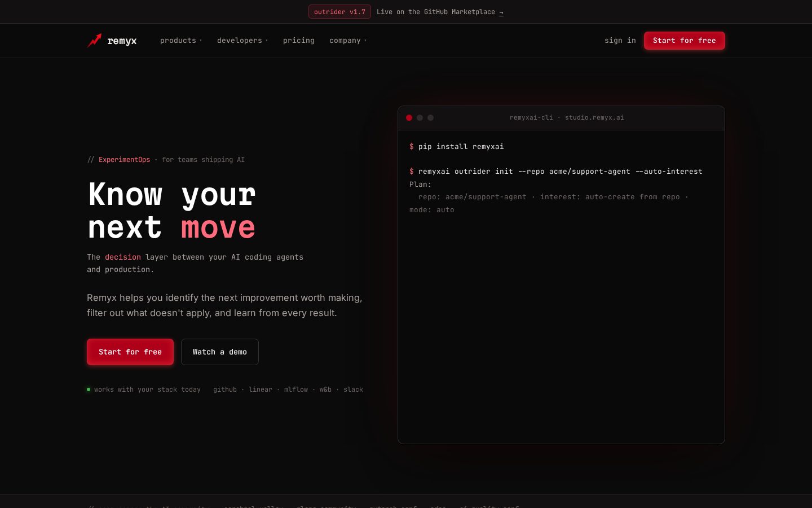Click the outrider v1.7 badge
The image size is (812, 508).
(339, 12)
